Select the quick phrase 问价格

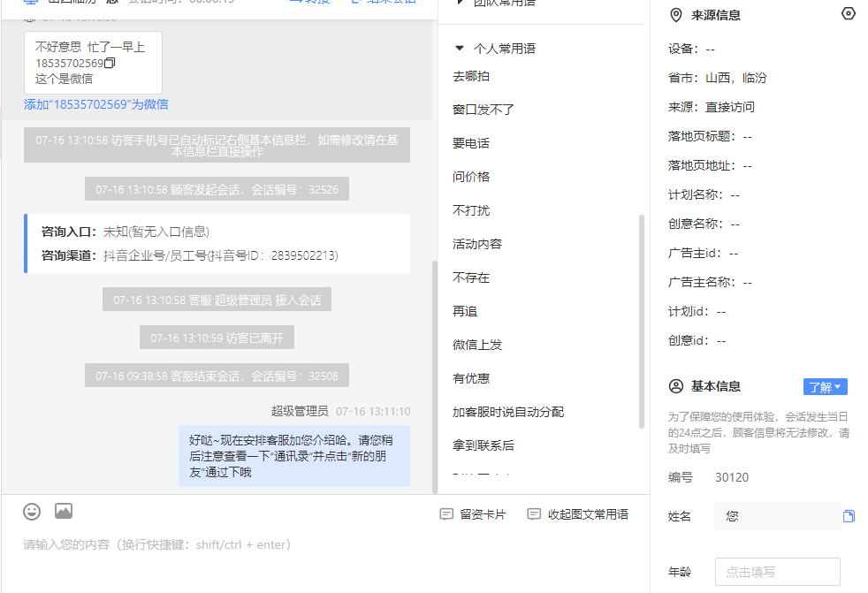tap(471, 177)
